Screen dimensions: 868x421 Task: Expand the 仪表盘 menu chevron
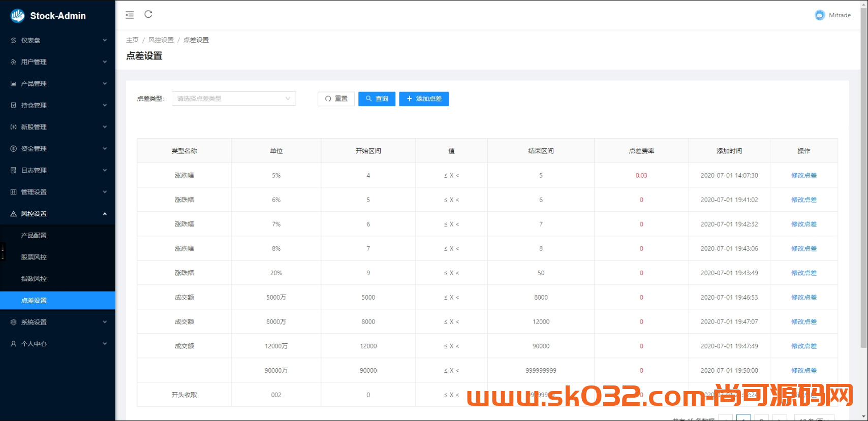coord(105,40)
